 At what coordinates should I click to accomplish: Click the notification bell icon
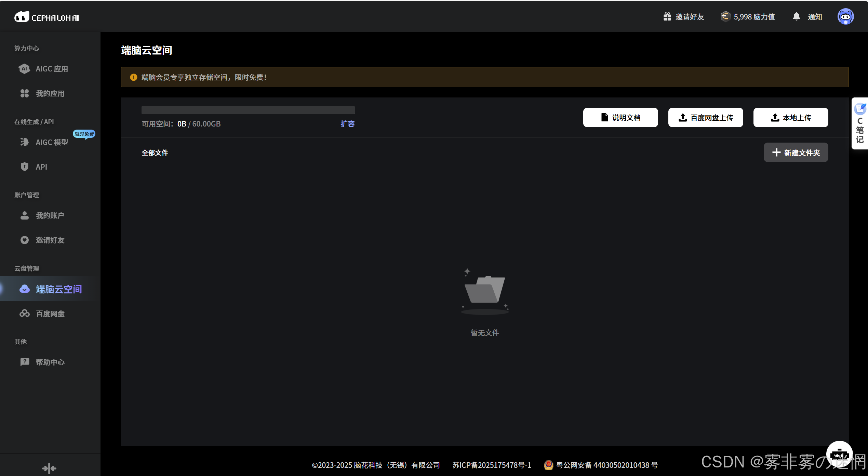pyautogui.click(x=796, y=17)
